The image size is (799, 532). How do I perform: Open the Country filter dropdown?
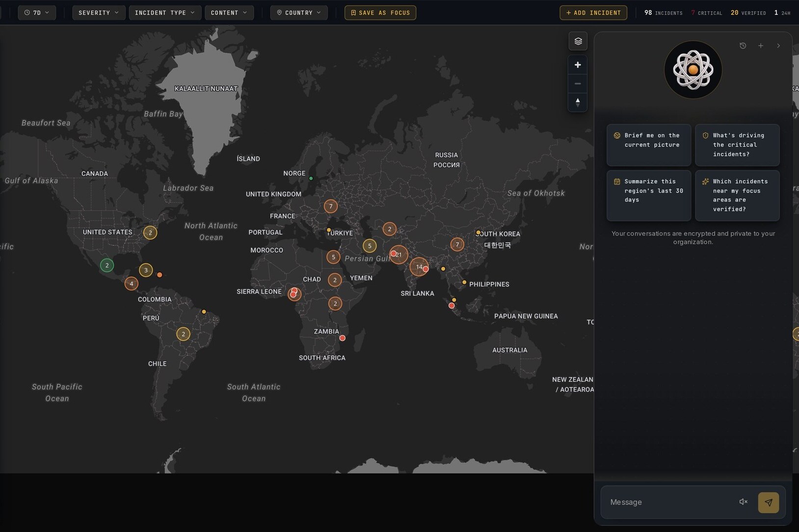(299, 13)
